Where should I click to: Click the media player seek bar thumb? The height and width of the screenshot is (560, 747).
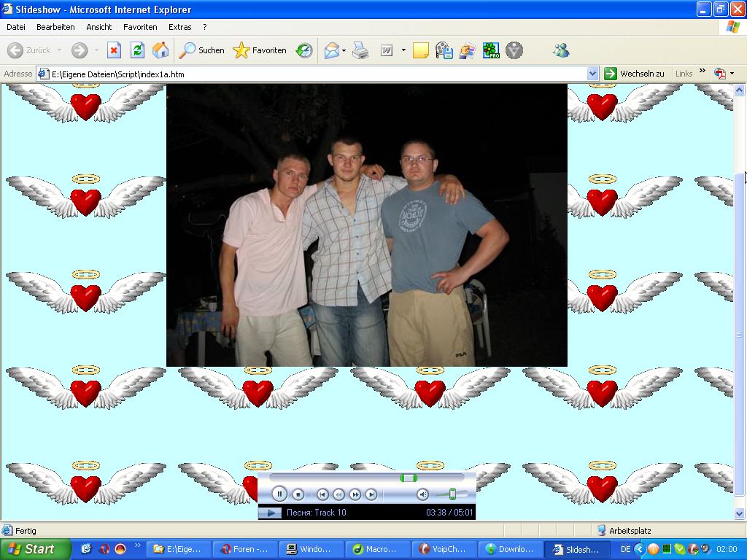[x=409, y=478]
